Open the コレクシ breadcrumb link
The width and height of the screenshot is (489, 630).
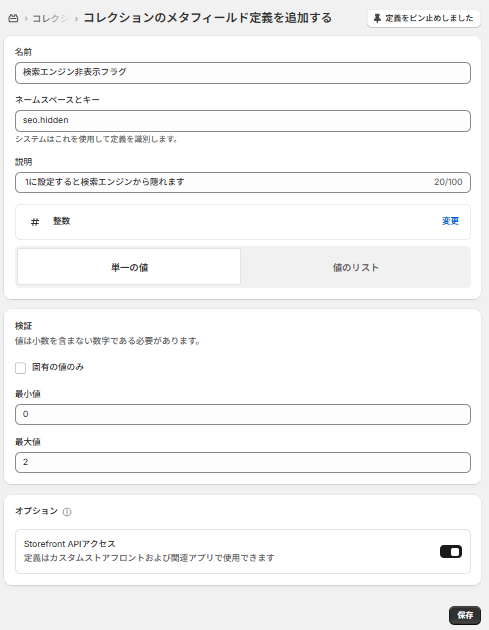click(x=50, y=18)
